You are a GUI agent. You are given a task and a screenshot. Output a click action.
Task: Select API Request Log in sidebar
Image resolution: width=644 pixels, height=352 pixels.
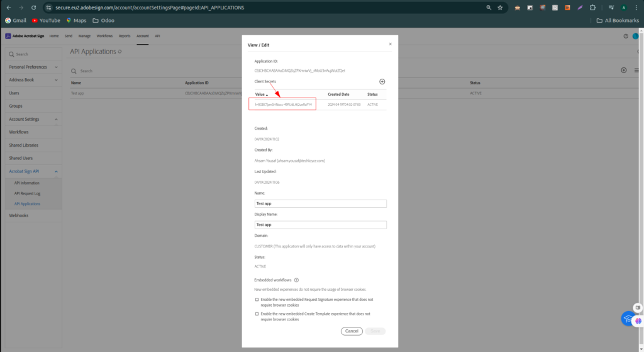click(x=27, y=193)
